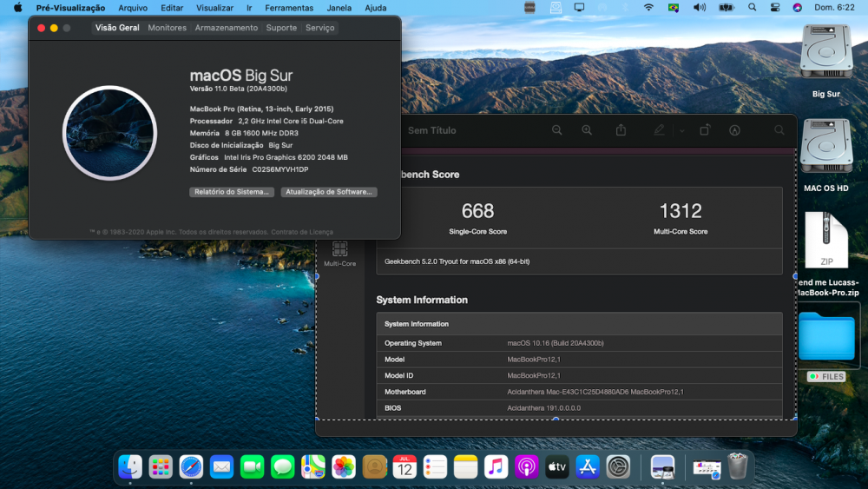Click the Preview app icon in the dock
The width and height of the screenshot is (868, 489).
(662, 466)
